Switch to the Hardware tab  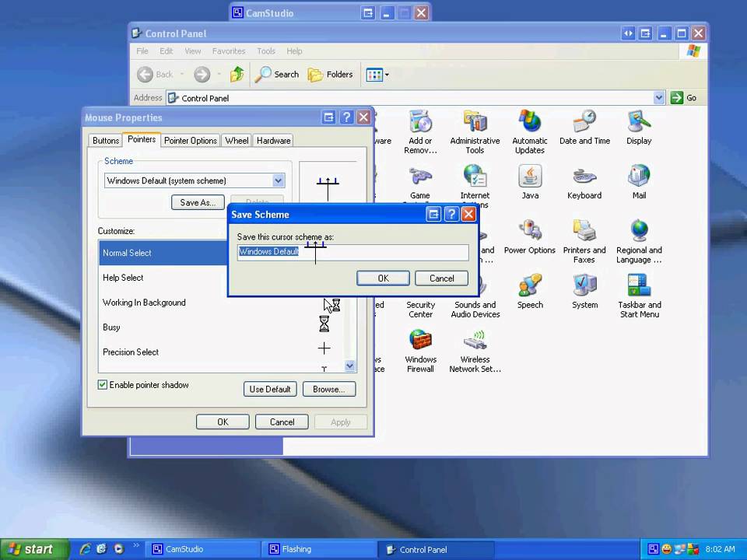pos(273,141)
